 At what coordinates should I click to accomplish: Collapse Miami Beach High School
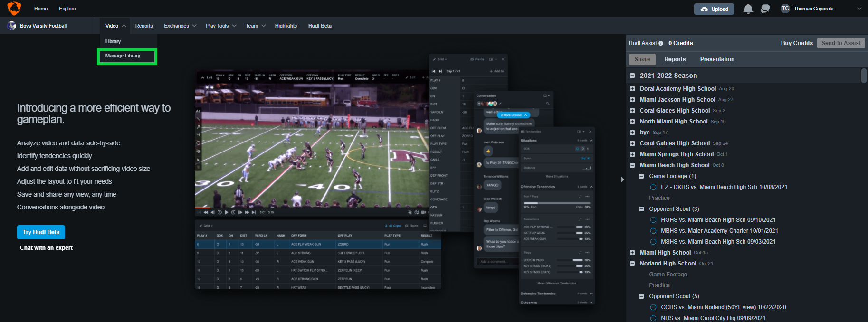pos(632,165)
